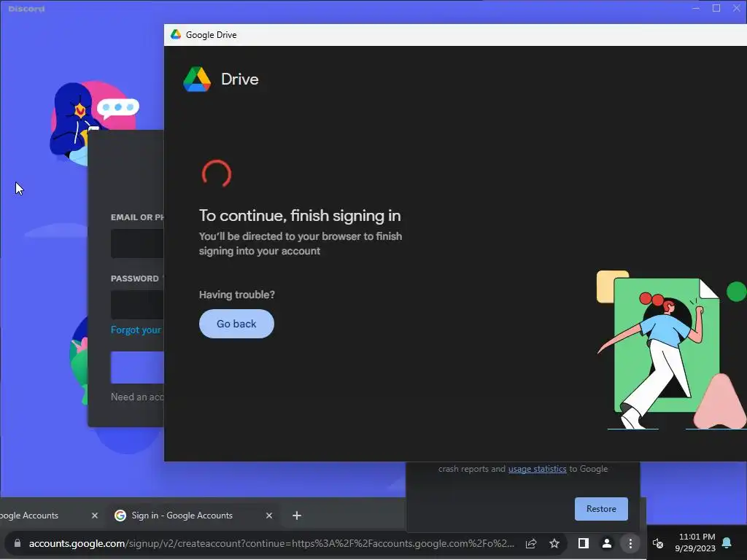Click the Discord blue login button
Viewport: 747px width, 560px height.
pyautogui.click(x=137, y=367)
